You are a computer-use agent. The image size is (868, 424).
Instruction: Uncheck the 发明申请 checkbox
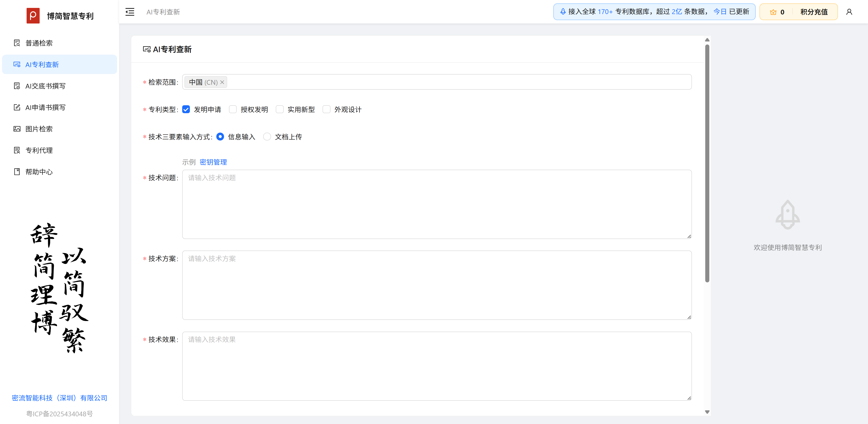pos(186,110)
